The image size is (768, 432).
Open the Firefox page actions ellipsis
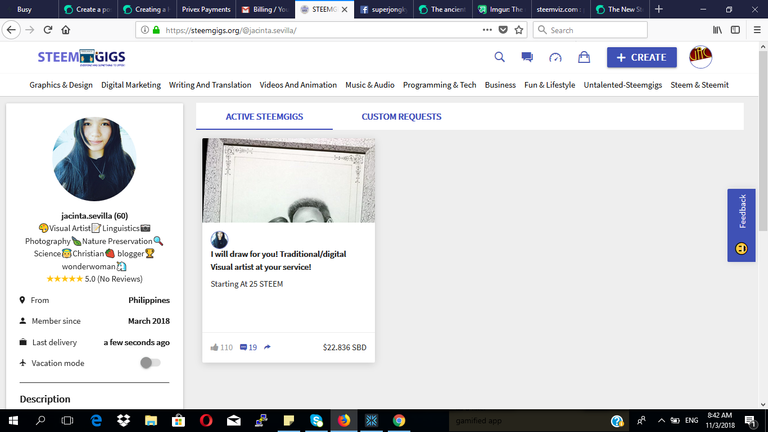pyautogui.click(x=487, y=30)
